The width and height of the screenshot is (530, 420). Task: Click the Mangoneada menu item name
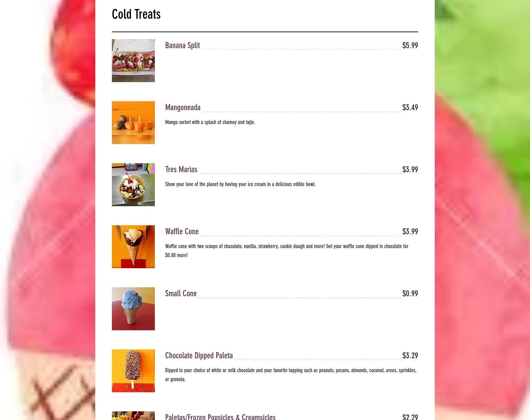click(x=183, y=107)
